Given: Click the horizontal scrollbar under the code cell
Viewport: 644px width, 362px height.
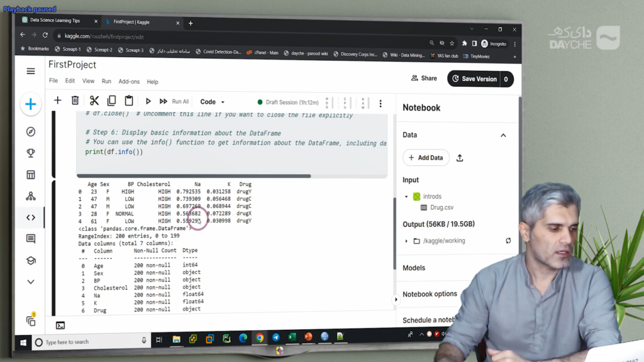Looking at the screenshot, I should pyautogui.click(x=195, y=176).
